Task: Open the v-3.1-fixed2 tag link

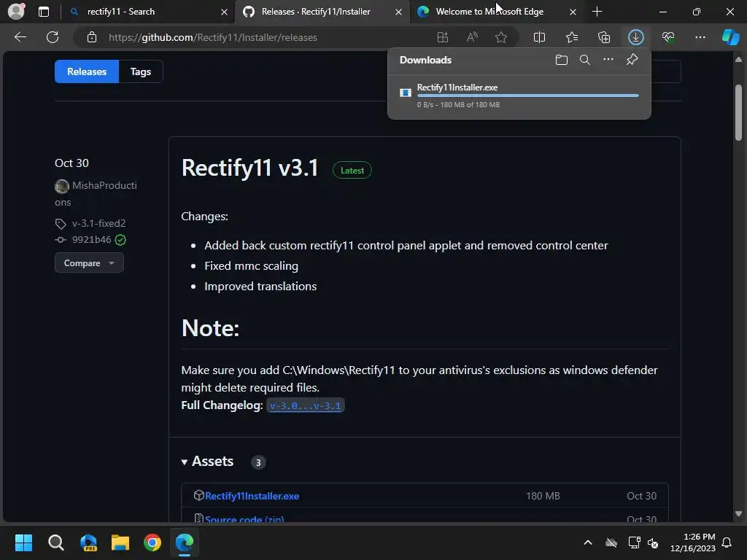Action: (x=98, y=223)
